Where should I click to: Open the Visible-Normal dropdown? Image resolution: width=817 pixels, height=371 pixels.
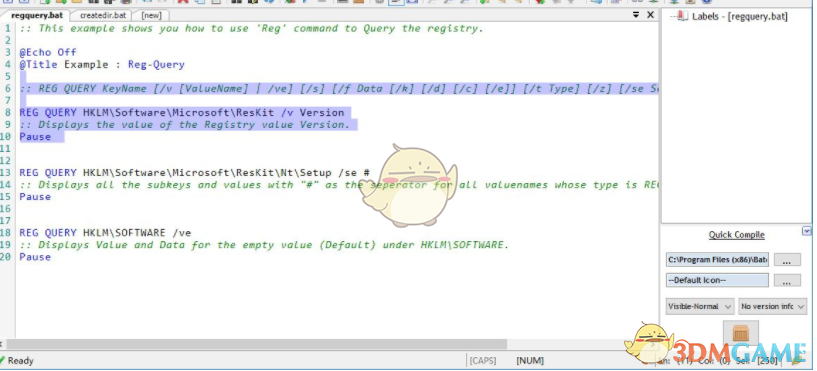[700, 306]
